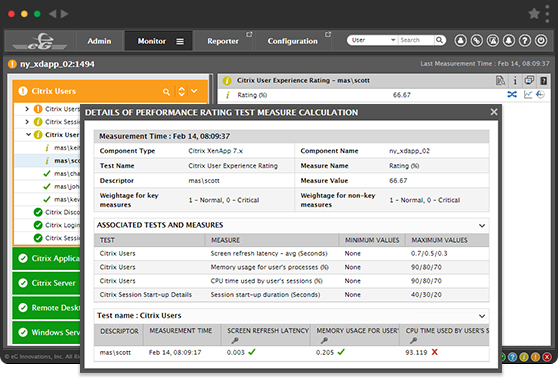Click the Rating (%) measure label
This screenshot has width=558, height=382.
(x=252, y=95)
